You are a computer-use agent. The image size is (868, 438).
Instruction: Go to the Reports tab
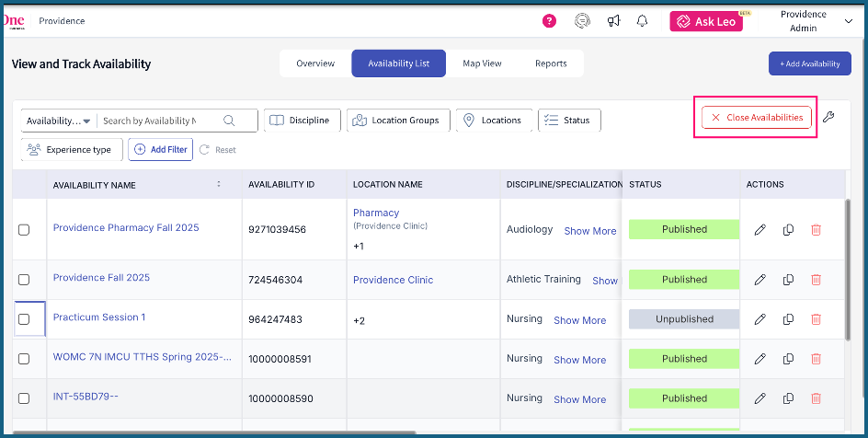click(551, 63)
